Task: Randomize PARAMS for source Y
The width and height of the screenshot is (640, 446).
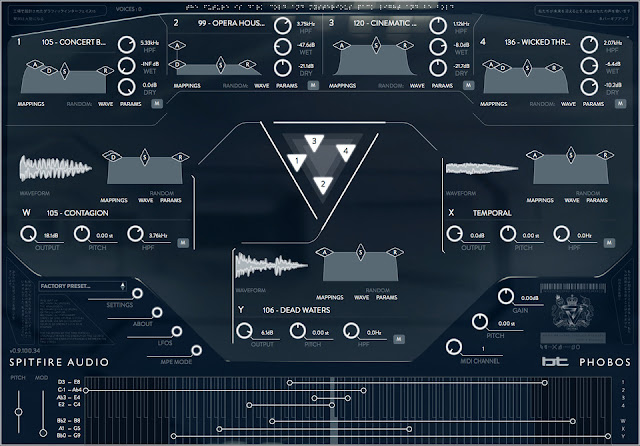Action: 387,297
